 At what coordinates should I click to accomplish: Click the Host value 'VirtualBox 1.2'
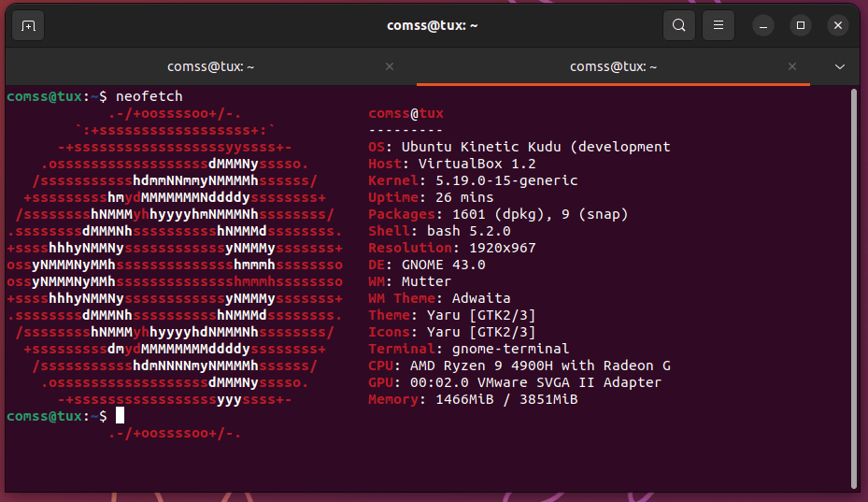coord(477,164)
